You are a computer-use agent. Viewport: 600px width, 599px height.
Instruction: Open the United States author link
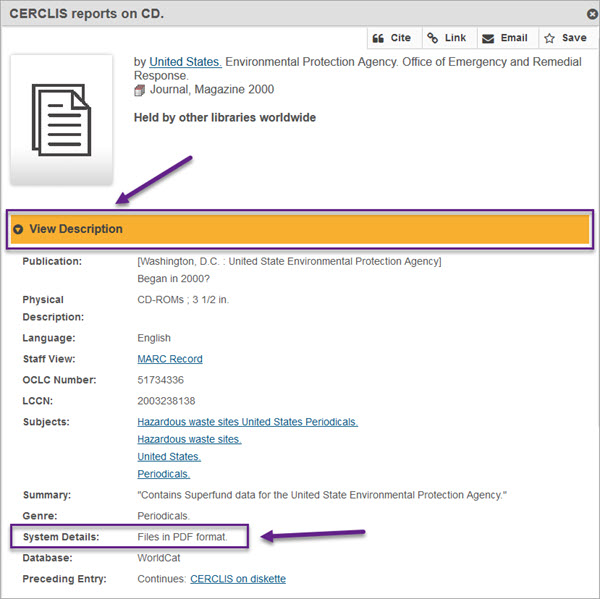185,62
